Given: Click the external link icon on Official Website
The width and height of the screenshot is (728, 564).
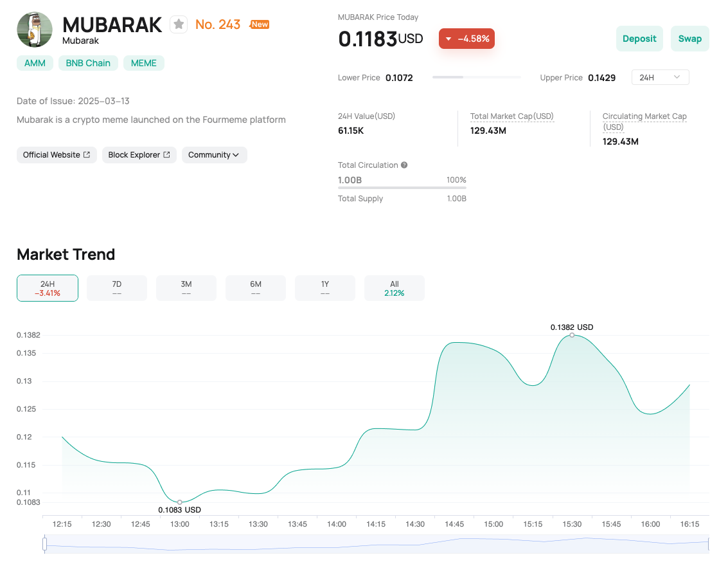Looking at the screenshot, I should tap(87, 155).
